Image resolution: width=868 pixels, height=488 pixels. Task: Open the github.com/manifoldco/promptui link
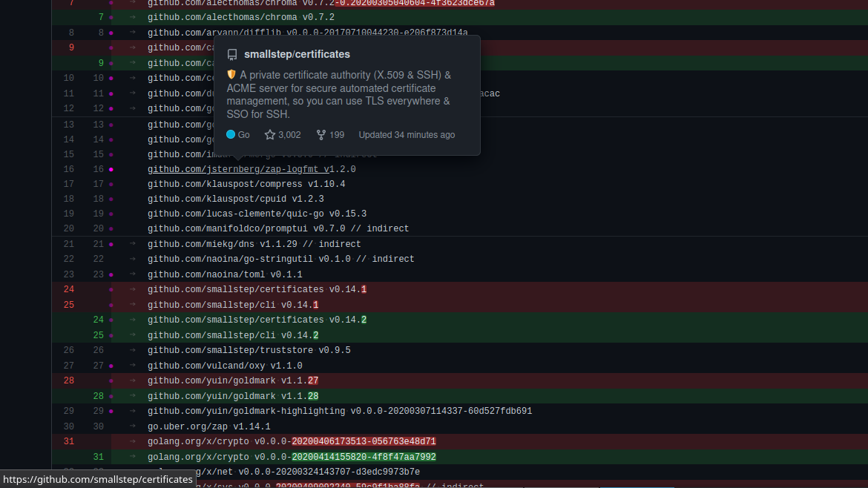coord(278,229)
